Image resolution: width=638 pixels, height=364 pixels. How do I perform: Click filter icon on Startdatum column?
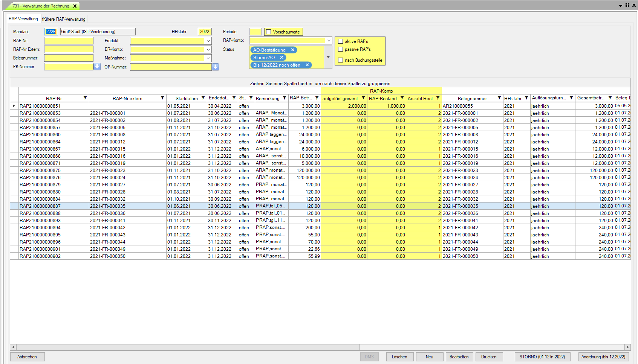point(203,98)
